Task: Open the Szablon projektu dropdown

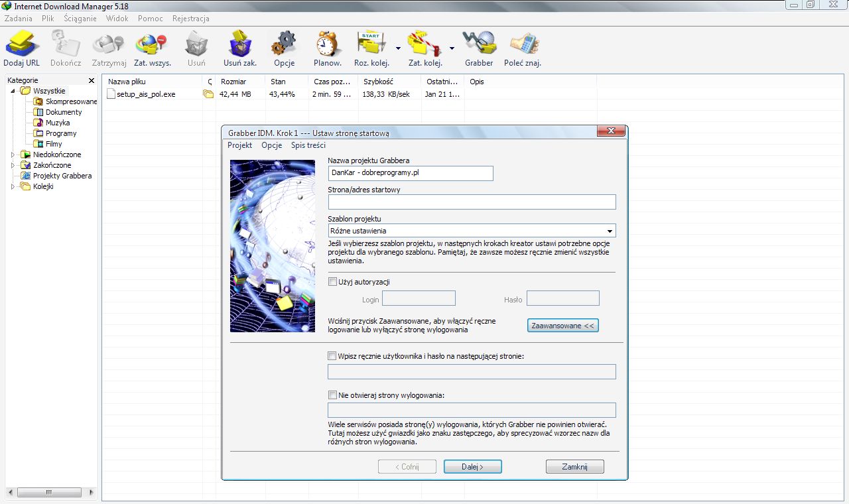Action: [x=472, y=231]
